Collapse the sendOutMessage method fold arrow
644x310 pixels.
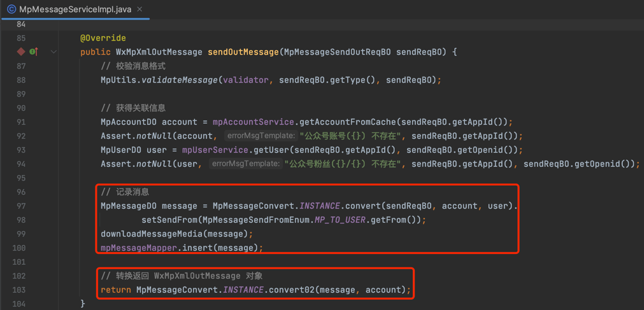(x=54, y=52)
